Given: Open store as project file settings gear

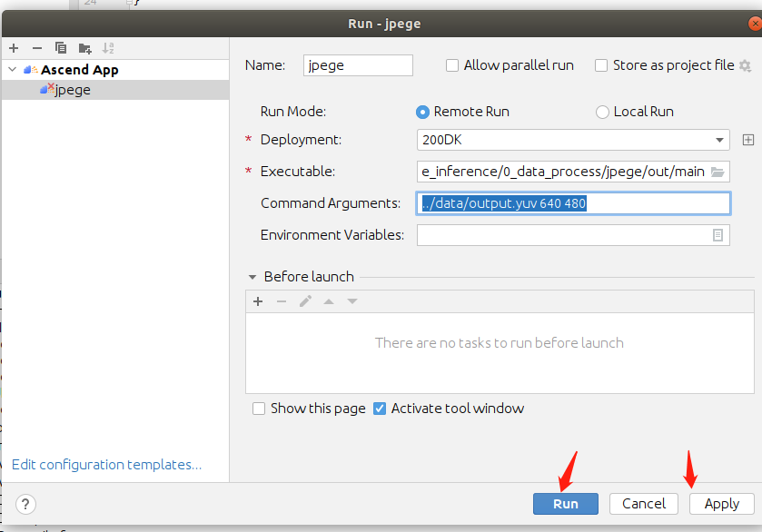Looking at the screenshot, I should pyautogui.click(x=746, y=65).
